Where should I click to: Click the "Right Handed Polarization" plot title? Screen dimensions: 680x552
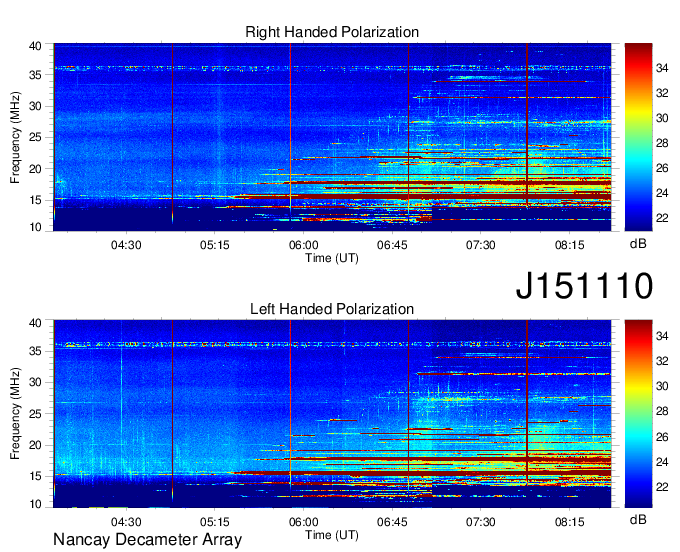pos(332,32)
